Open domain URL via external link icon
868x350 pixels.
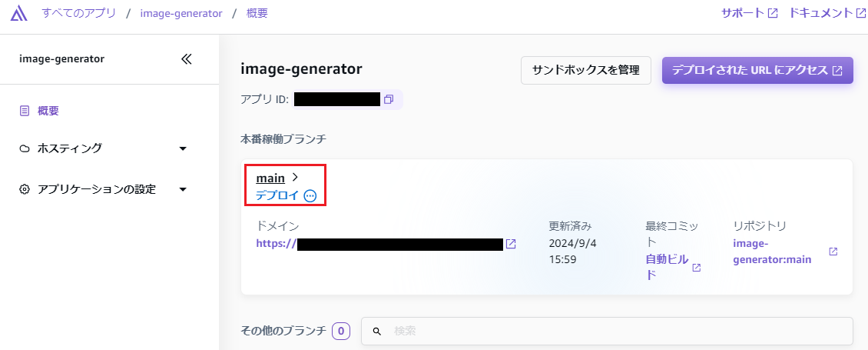tap(511, 244)
